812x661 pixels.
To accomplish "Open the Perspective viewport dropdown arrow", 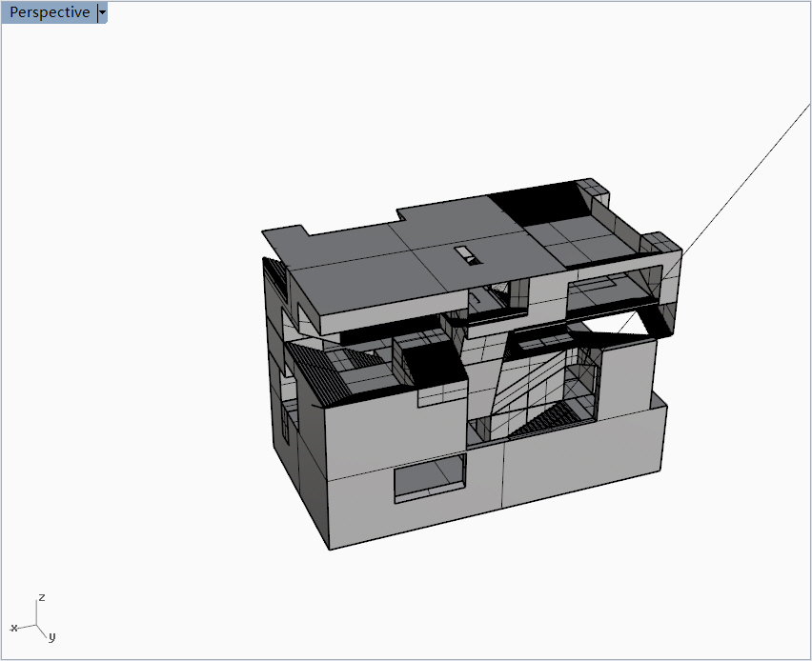I will (103, 12).
